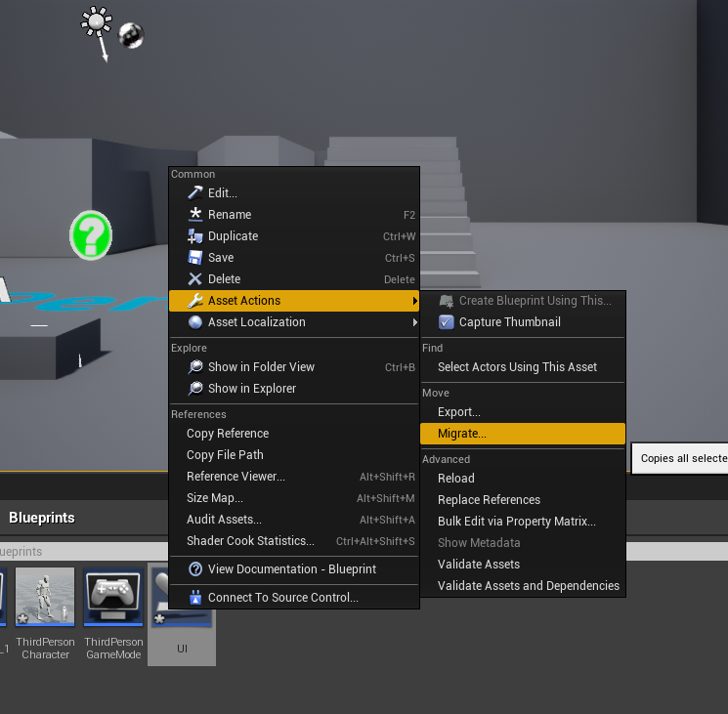Choose Delete in the context menu

click(294, 278)
